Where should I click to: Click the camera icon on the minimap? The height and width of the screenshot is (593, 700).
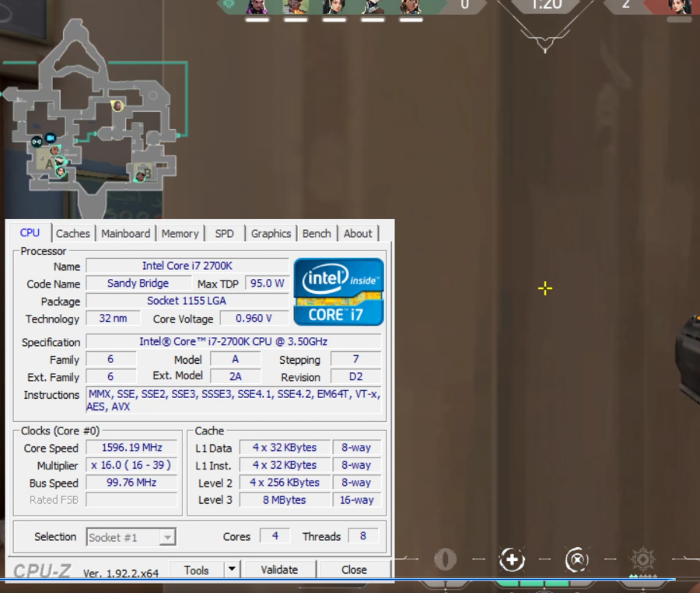coord(51,138)
